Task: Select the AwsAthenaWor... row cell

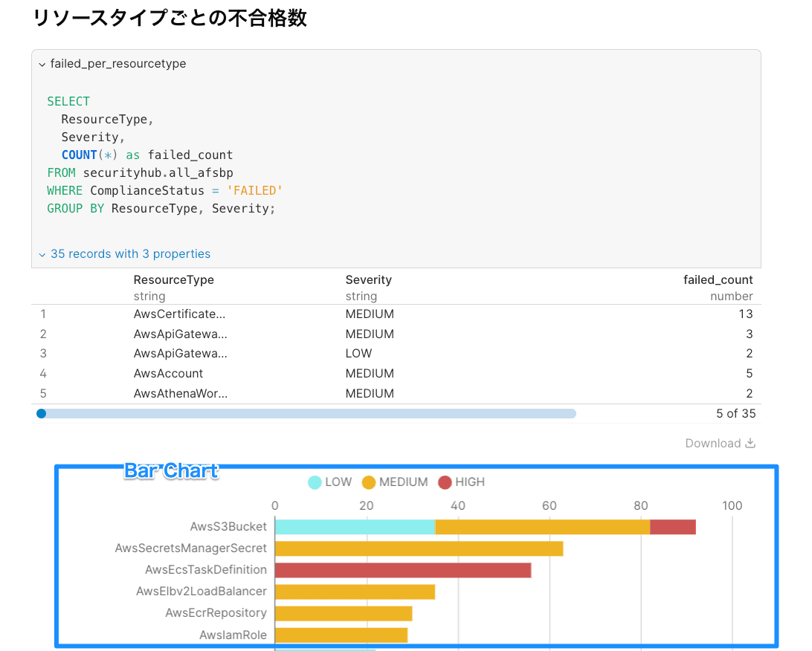Action: (x=180, y=394)
